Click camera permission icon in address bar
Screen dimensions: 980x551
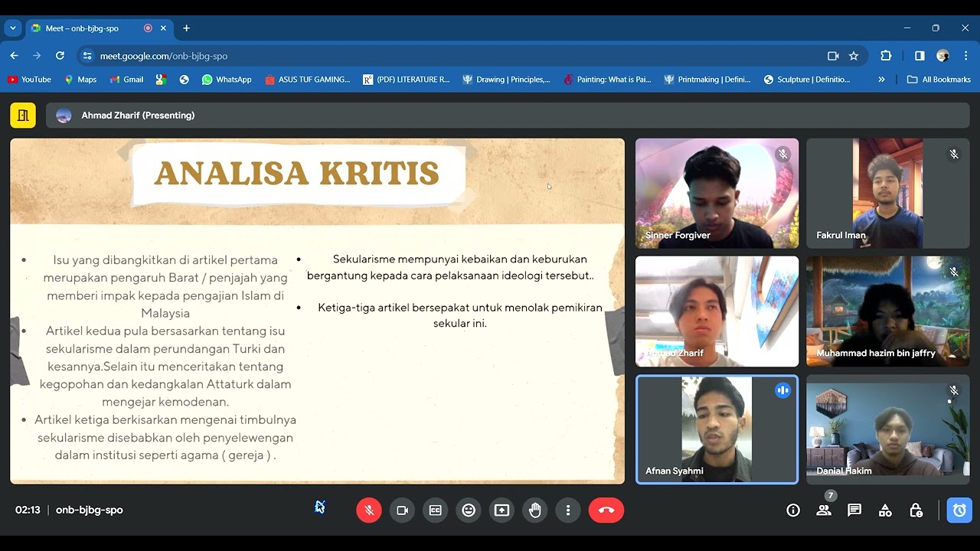coord(833,56)
